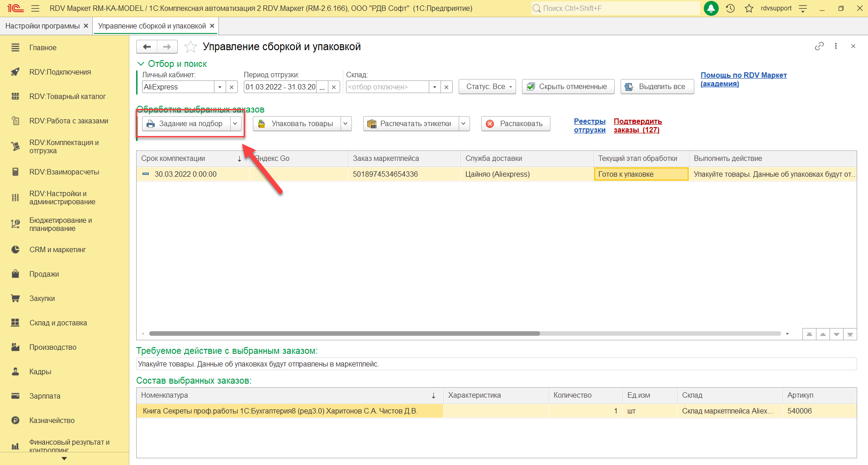Open the Закупки section

click(64, 298)
